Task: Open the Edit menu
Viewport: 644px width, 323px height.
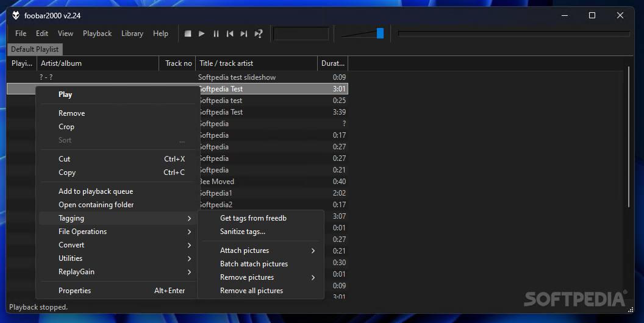Action: pos(42,34)
